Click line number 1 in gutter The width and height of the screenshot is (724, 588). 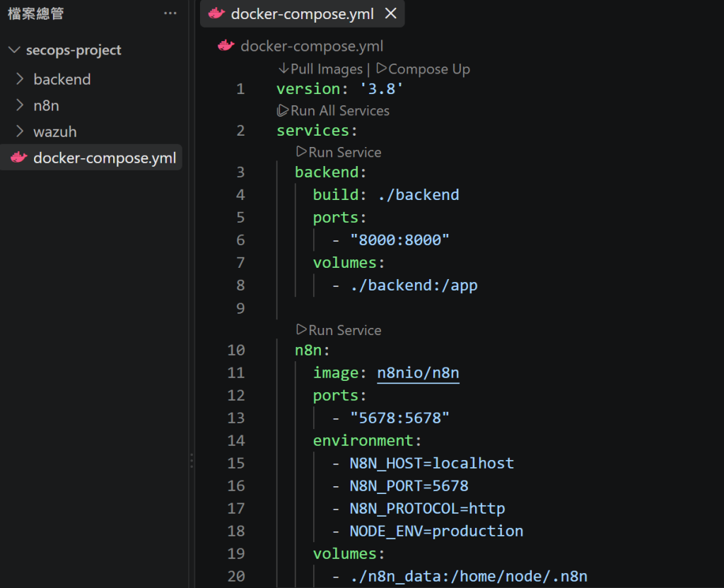click(240, 88)
